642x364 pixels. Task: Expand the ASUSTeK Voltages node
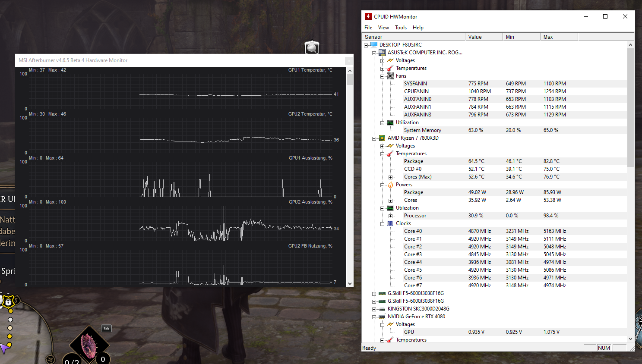point(383,60)
